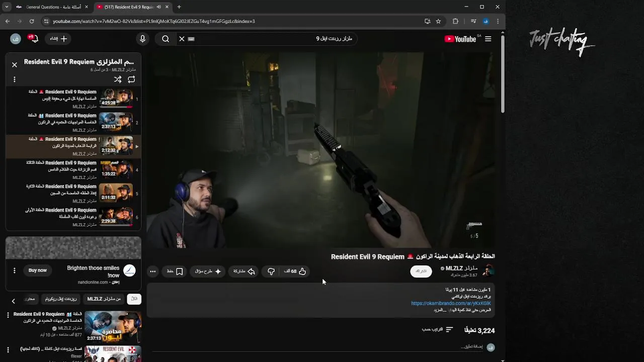The width and height of the screenshot is (644, 362).
Task: Play playlist video 6 with 2:29:38 duration
Action: pos(74,217)
